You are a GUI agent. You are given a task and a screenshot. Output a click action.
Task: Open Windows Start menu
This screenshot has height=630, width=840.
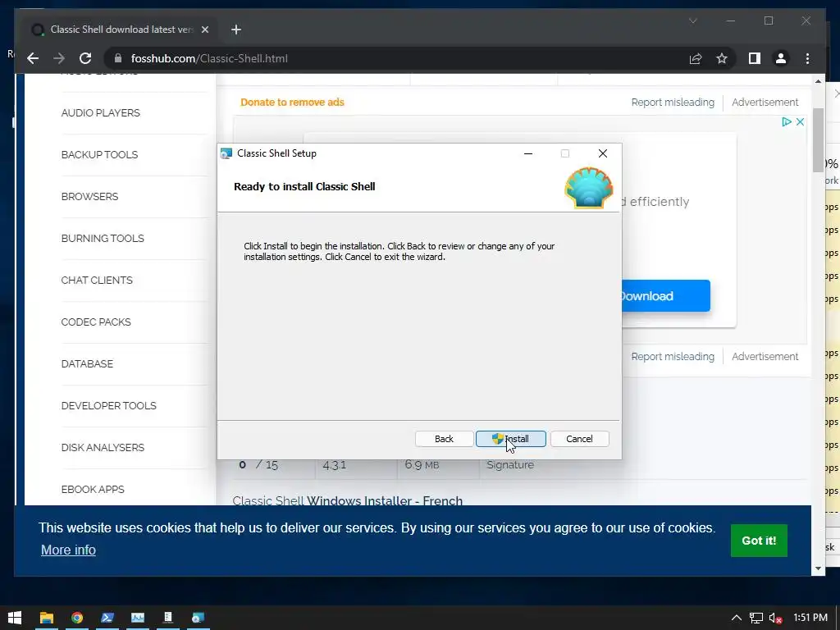[15, 618]
